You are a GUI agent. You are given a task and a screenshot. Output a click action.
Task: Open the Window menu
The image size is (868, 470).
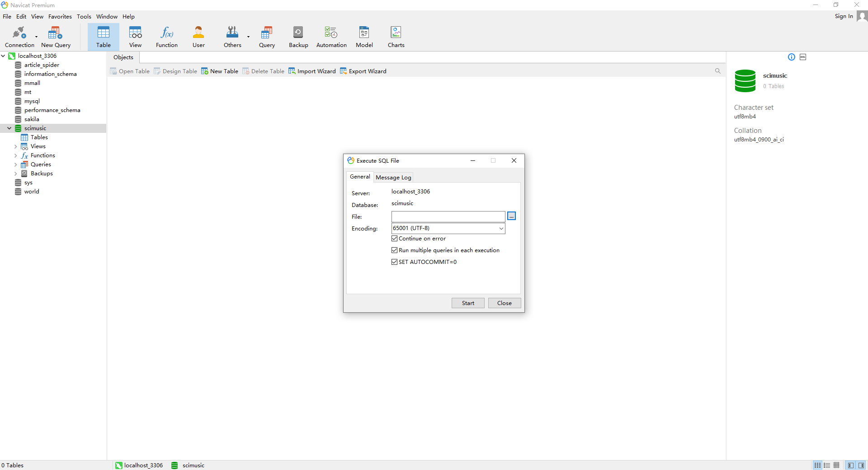[107, 16]
